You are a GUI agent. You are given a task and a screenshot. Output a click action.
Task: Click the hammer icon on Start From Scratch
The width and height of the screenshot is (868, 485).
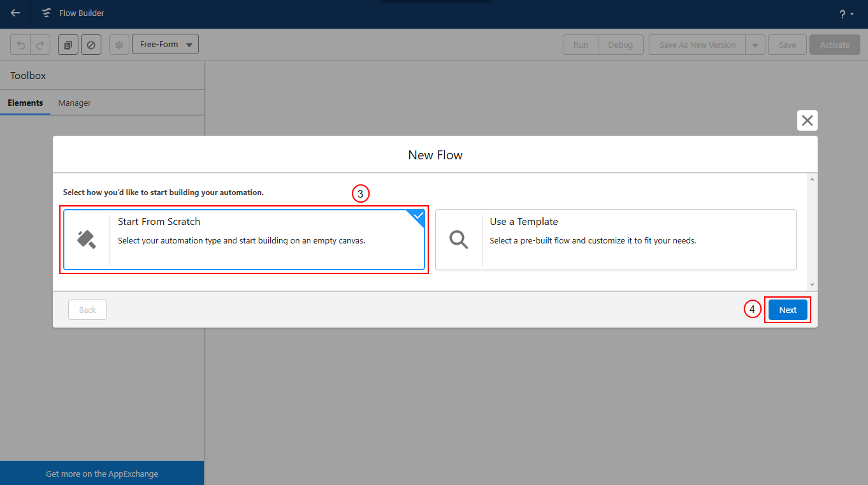coord(87,240)
